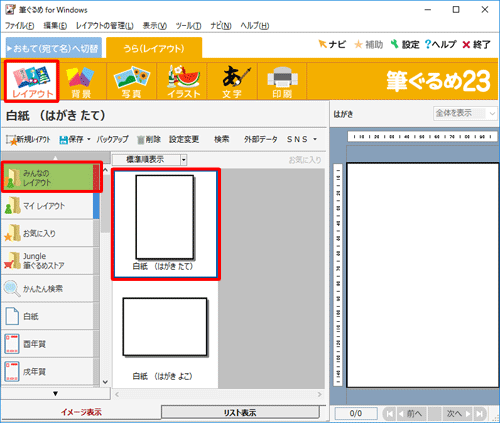Viewport: 500px width, 423px height.
Task: Click the 印刷 printer icon
Action: [x=282, y=82]
